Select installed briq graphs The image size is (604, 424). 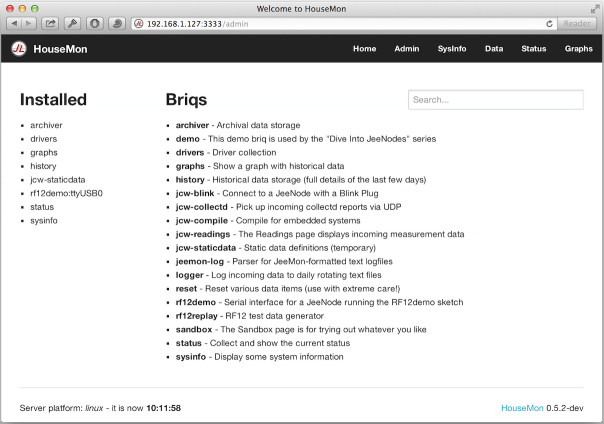pos(44,153)
